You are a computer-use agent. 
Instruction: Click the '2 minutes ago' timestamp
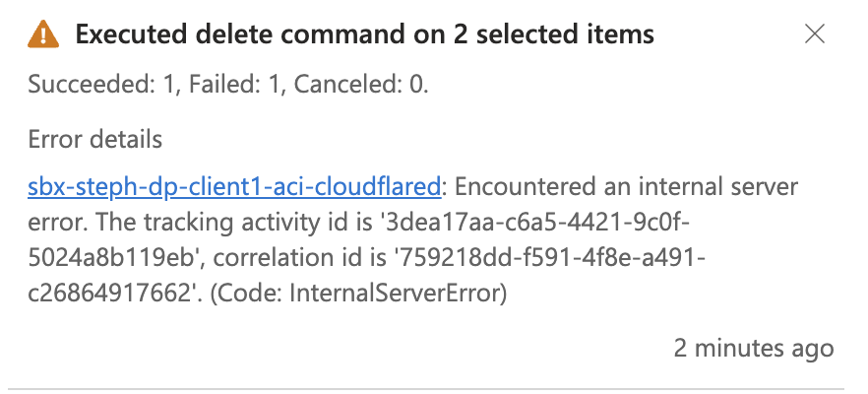pos(753,348)
